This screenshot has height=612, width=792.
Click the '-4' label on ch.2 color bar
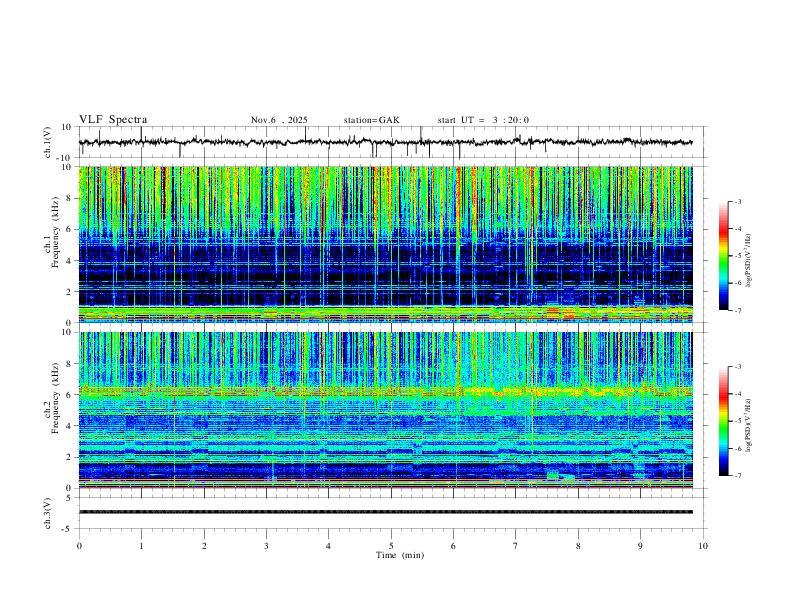(738, 394)
